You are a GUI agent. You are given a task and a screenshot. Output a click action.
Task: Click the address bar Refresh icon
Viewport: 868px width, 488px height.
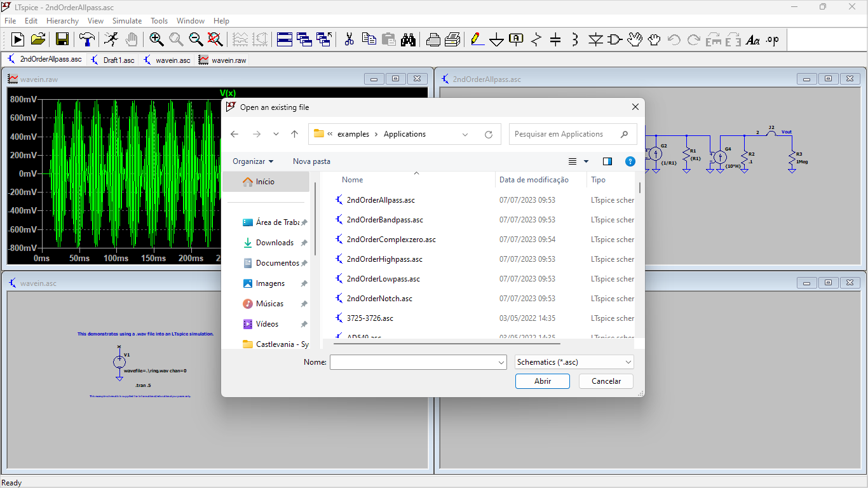(488, 134)
